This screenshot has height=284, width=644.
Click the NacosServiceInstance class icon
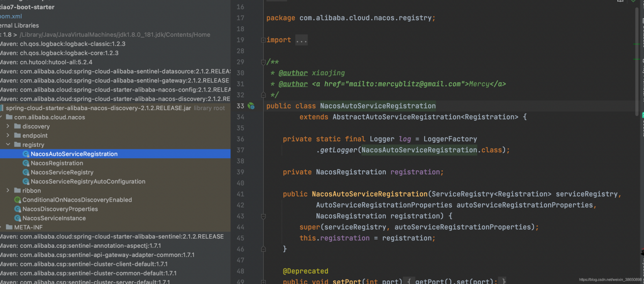point(18,218)
